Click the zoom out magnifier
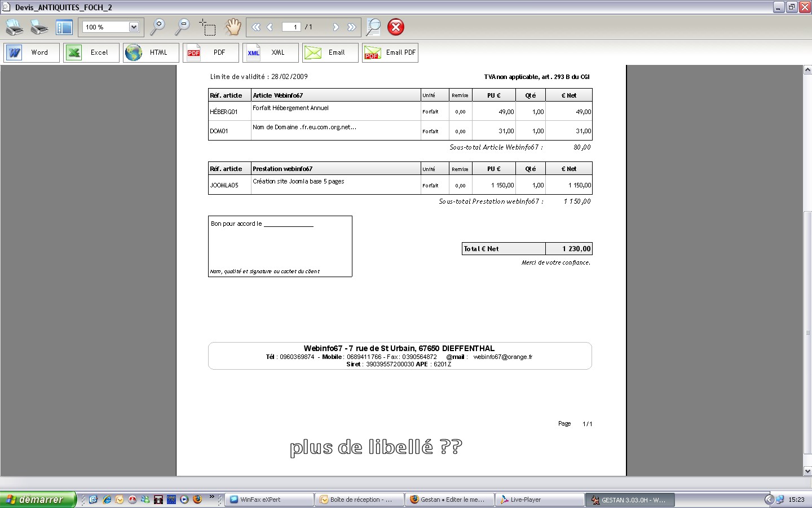812x508 pixels. point(183,27)
